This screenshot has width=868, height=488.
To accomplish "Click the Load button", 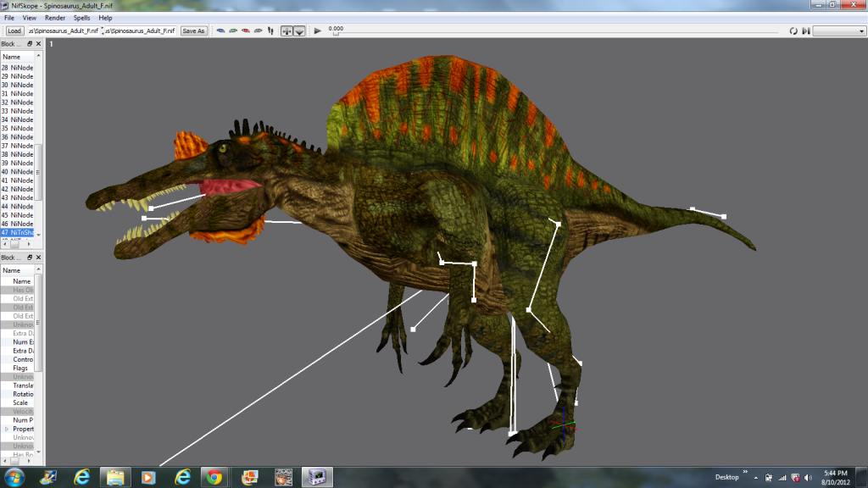I will (14, 30).
